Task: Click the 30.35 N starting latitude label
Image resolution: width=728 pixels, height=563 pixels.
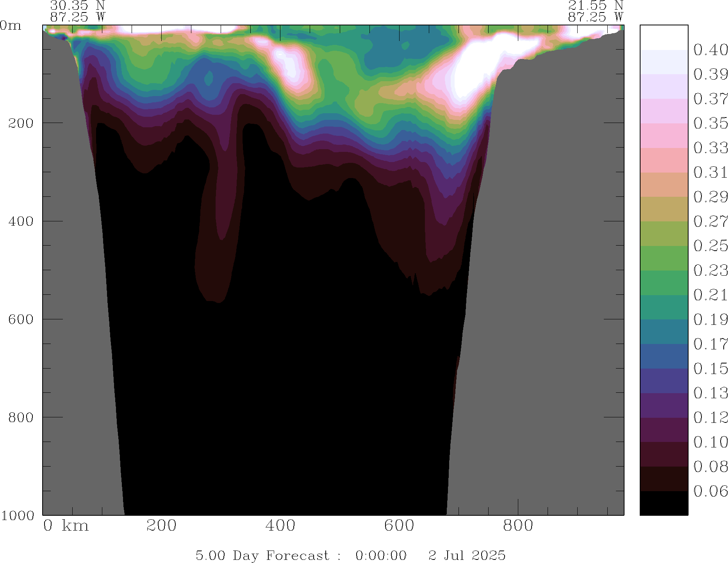Action: pyautogui.click(x=78, y=5)
